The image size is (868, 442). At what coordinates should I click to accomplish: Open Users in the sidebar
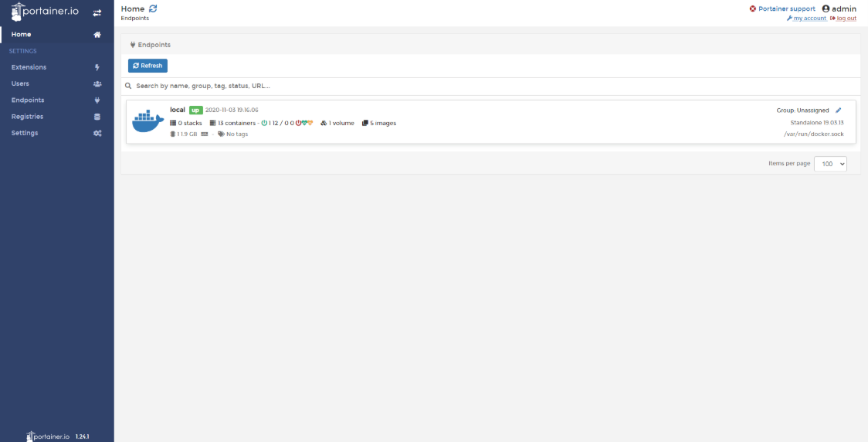pyautogui.click(x=57, y=83)
